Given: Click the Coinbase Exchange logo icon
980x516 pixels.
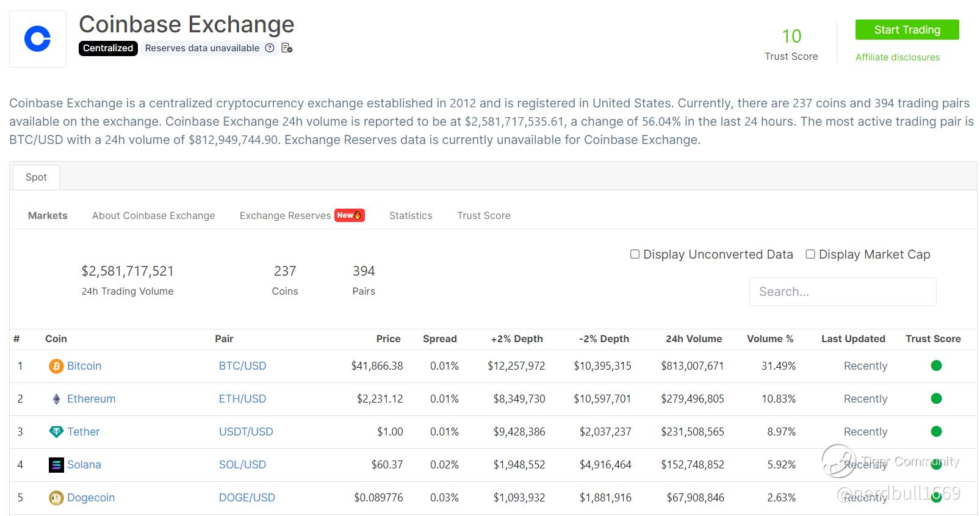Looking at the screenshot, I should point(37,39).
